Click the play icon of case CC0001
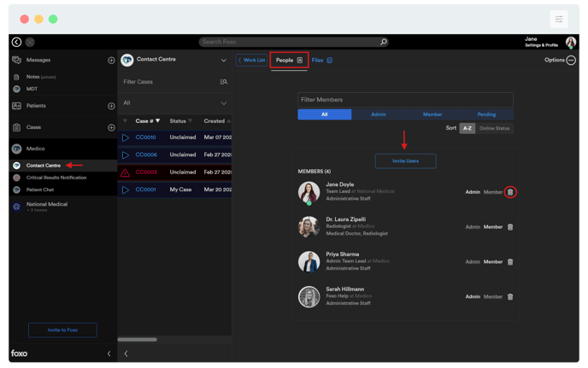588x368 pixels. 126,190
